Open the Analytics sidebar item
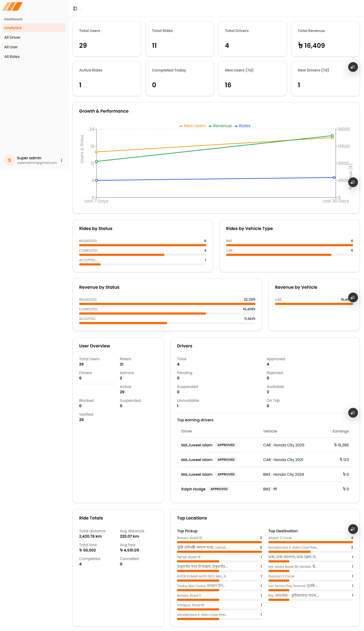Screen dimensions: 364x631 point(34,28)
